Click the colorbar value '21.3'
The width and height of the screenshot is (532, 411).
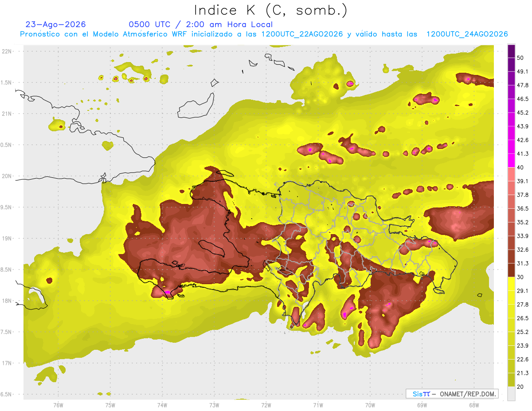point(522,373)
